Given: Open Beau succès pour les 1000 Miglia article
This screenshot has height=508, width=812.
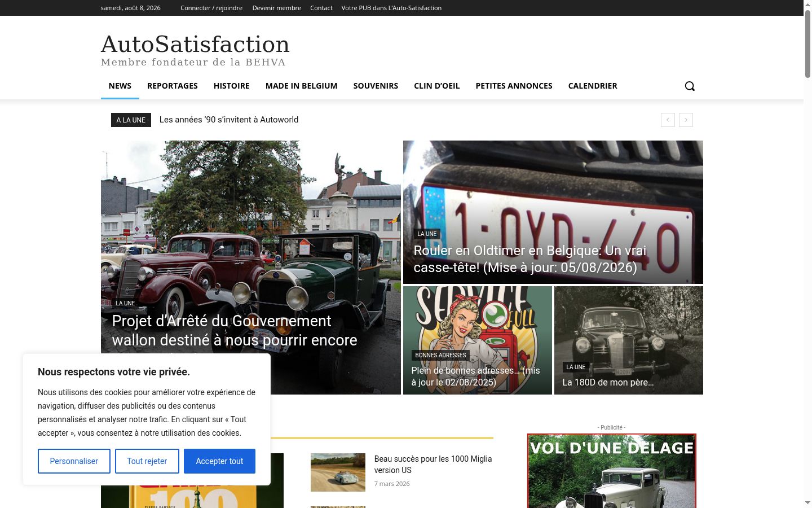Looking at the screenshot, I should pyautogui.click(x=433, y=465).
